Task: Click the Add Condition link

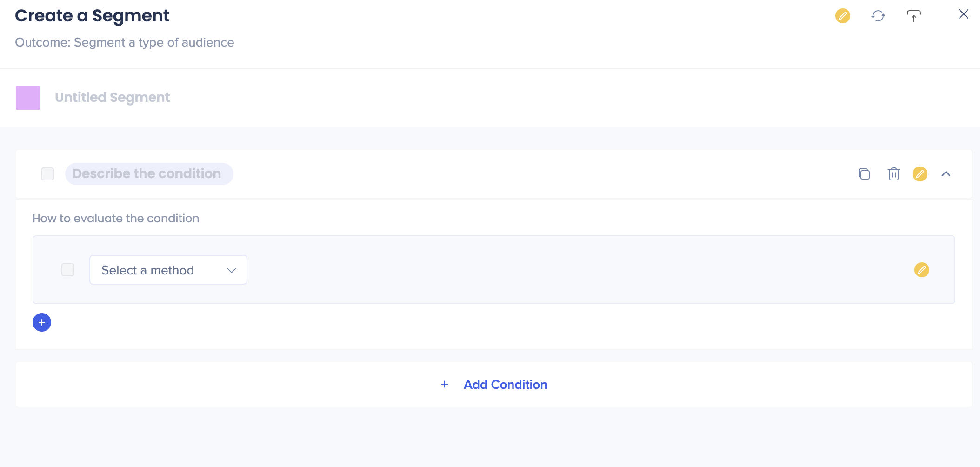Action: click(505, 385)
